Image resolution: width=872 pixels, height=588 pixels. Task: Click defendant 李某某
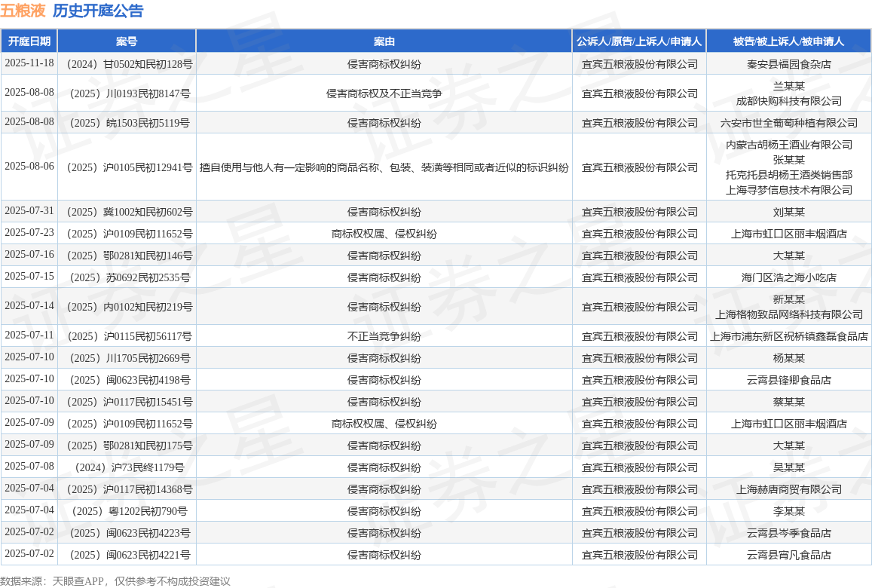click(788, 511)
